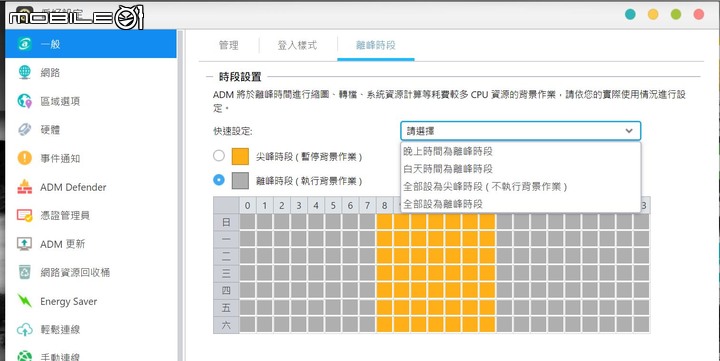This screenshot has width=720, height=361.
Task: Click the 六 (Saturday) row header
Action: pyautogui.click(x=226, y=325)
